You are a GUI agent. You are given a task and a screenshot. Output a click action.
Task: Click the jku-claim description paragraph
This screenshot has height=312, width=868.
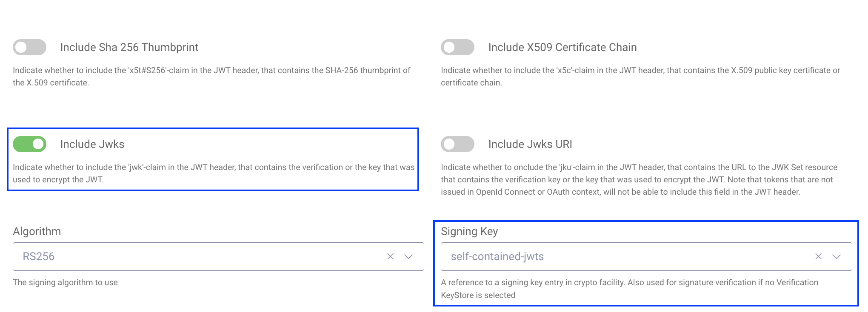[x=639, y=179]
